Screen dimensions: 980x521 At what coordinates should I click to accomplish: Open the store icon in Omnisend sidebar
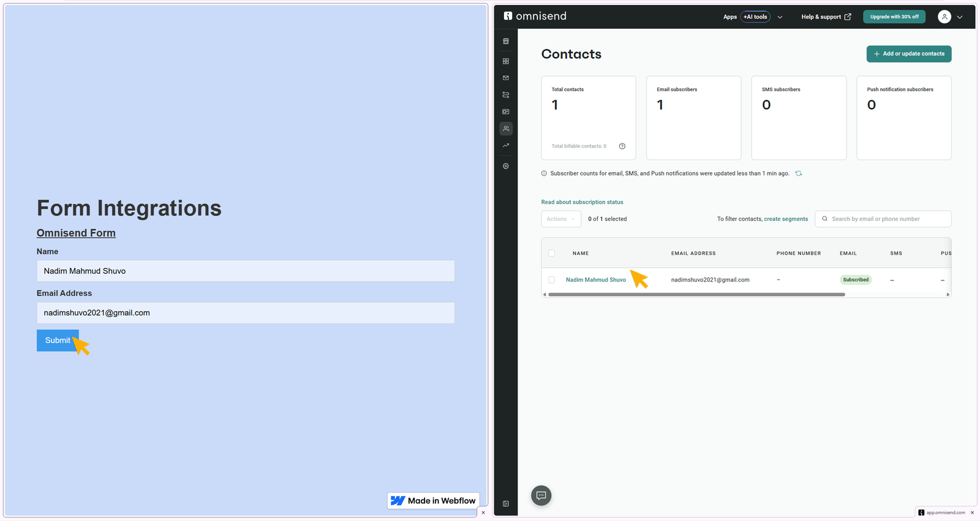coord(506,42)
